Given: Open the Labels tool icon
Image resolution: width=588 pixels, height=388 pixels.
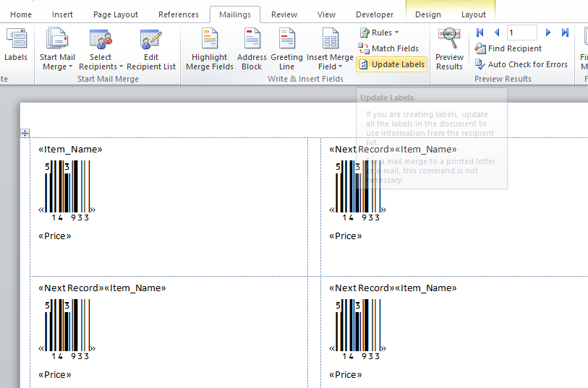Looking at the screenshot, I should click(x=16, y=38).
